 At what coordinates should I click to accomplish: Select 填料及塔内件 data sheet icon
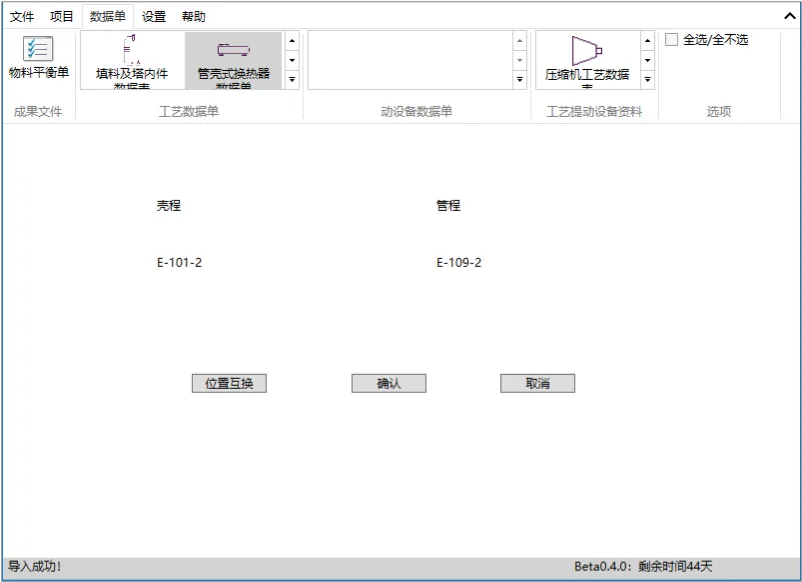(132, 61)
